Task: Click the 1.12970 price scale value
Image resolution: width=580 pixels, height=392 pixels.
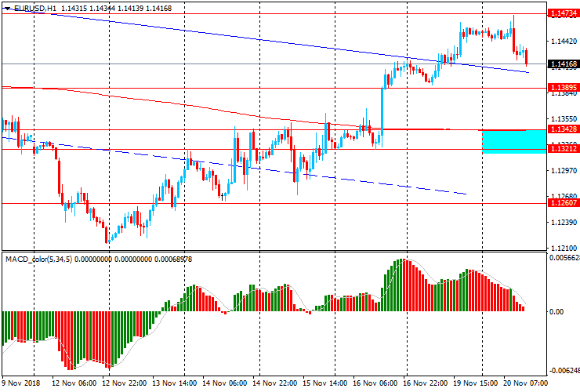Action: 564,171
